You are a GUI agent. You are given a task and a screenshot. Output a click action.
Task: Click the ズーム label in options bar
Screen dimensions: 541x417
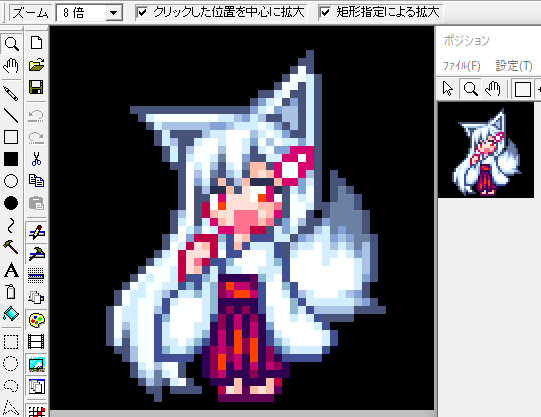coord(30,13)
